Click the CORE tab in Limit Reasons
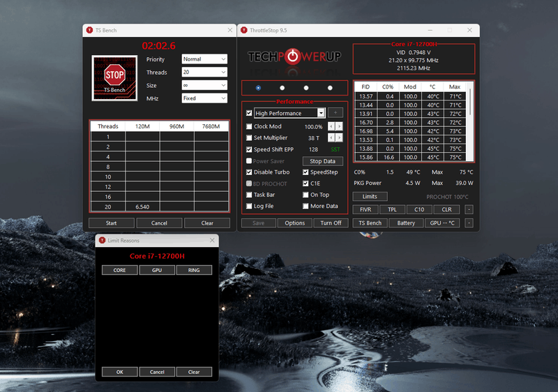Screen dimensions: 558x392 (x=119, y=270)
